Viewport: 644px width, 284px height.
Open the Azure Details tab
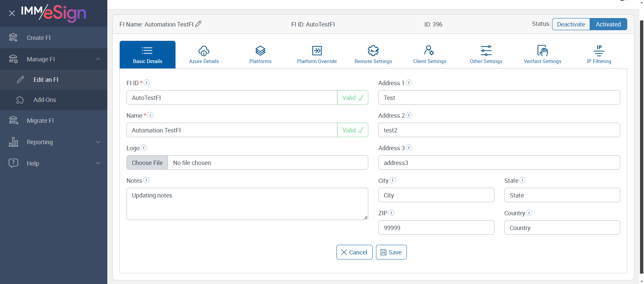[x=204, y=55]
